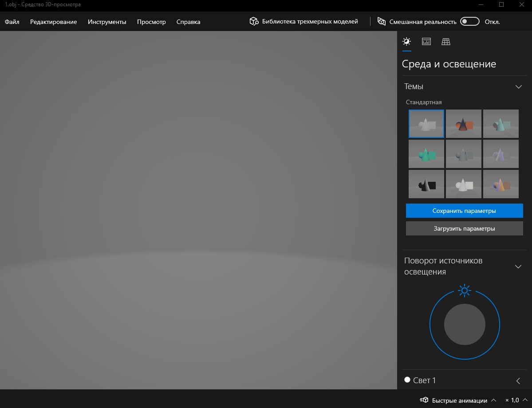Collapse the Поворот источников освещения section
This screenshot has width=532, height=408.
click(518, 267)
